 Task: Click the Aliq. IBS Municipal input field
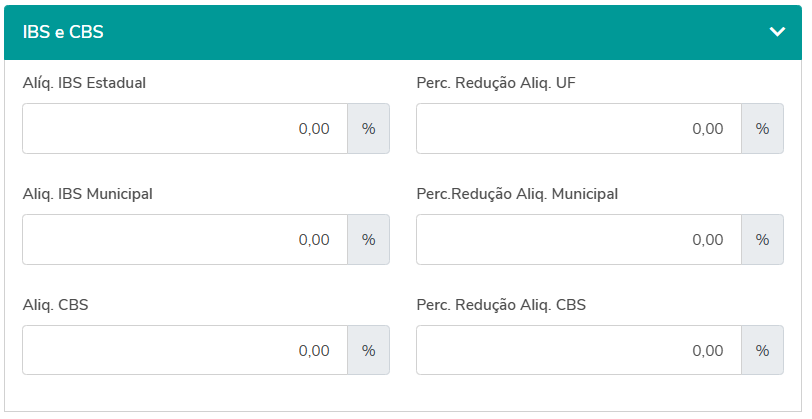[x=185, y=240]
